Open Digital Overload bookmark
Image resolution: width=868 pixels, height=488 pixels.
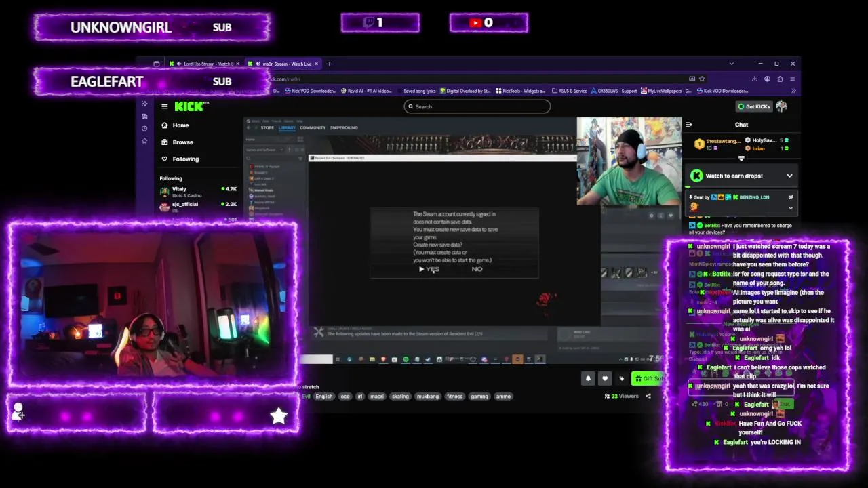465,91
